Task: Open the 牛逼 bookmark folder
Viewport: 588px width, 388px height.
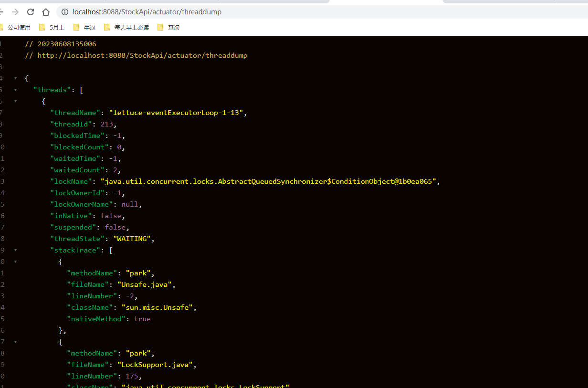Action: pos(84,27)
